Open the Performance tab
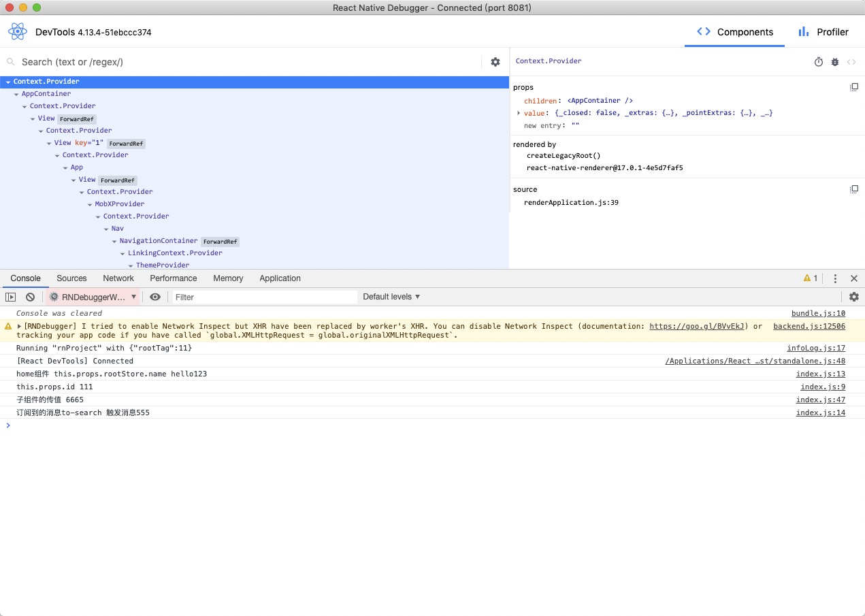The height and width of the screenshot is (616, 865). pyautogui.click(x=174, y=278)
